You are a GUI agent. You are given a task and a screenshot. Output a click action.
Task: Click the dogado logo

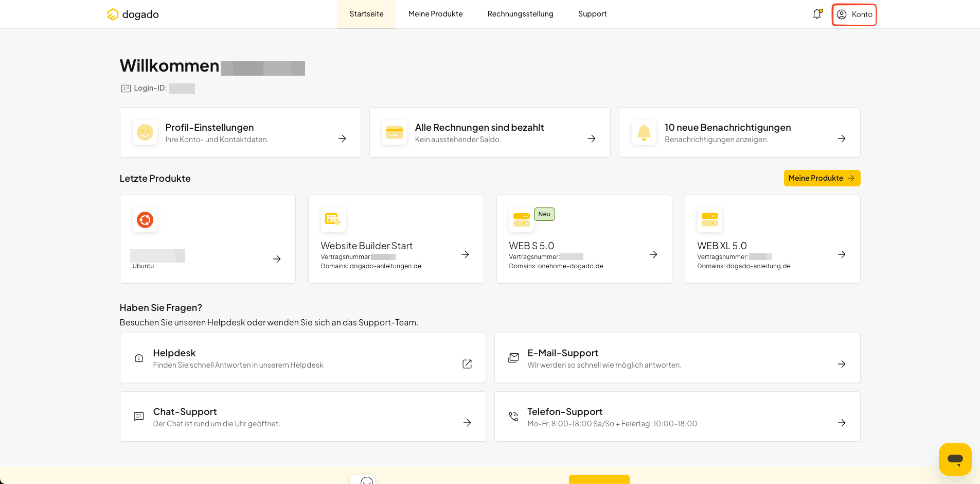pos(133,14)
